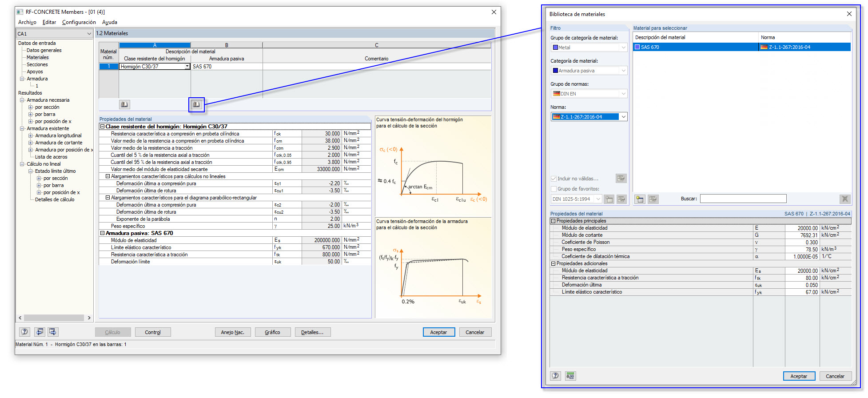Screen dimensions: 868x398
Task: Select Materiales in navigation tree
Action: point(38,57)
